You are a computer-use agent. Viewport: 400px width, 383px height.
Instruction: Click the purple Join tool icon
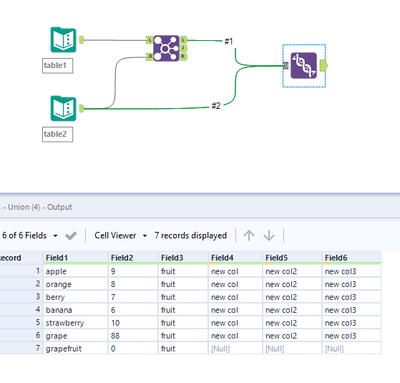tap(166, 48)
